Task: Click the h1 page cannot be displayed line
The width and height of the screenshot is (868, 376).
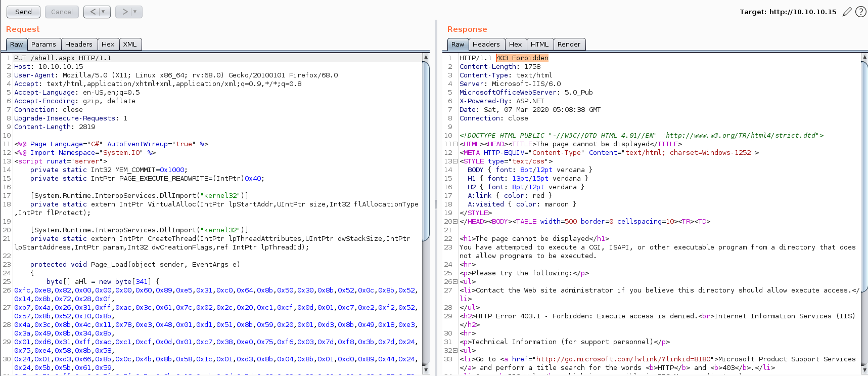Action: click(534, 239)
